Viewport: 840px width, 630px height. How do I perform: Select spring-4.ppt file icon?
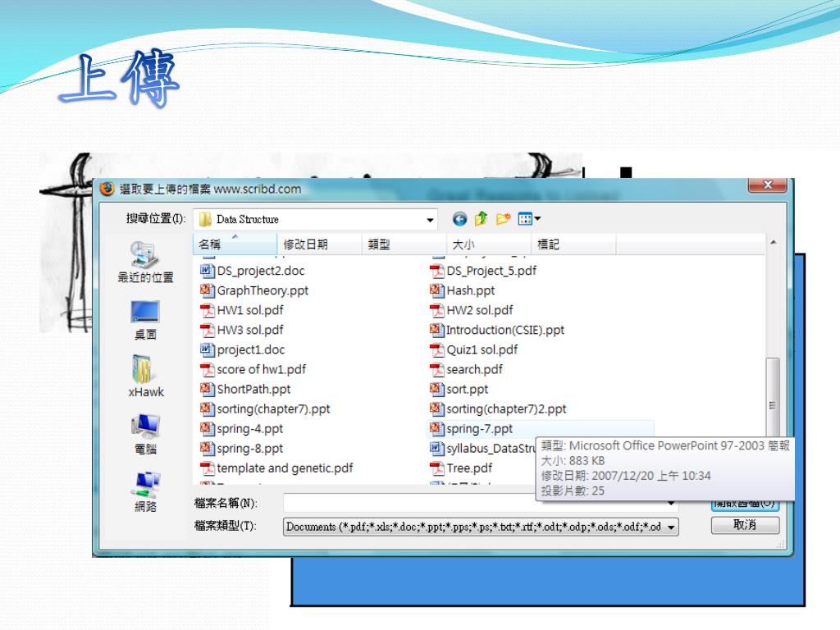[207, 428]
